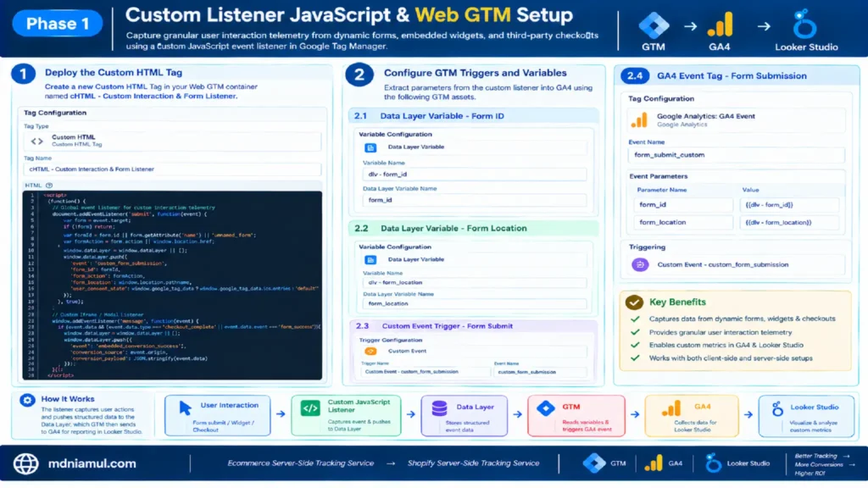Screen dimensions: 868x488
Task: Click the GA4 bar chart icon in the header
Action: click(x=720, y=25)
